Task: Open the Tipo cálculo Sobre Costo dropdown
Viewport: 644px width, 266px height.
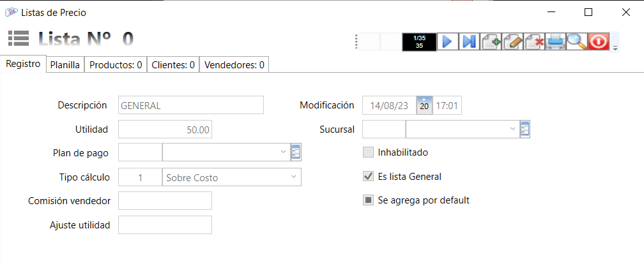Action: (x=293, y=177)
